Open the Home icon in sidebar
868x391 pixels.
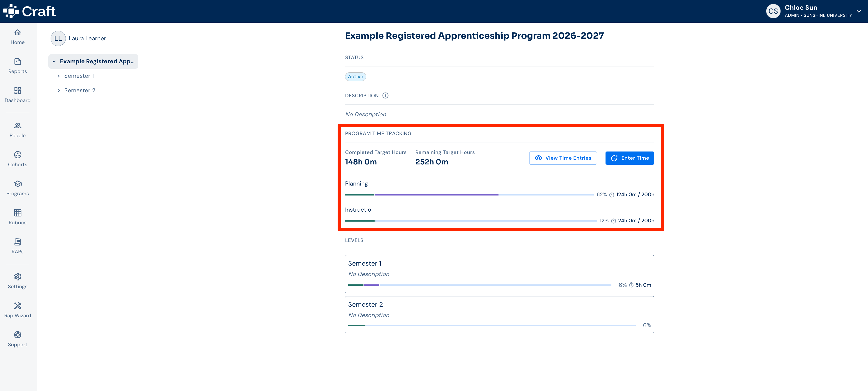point(17,33)
